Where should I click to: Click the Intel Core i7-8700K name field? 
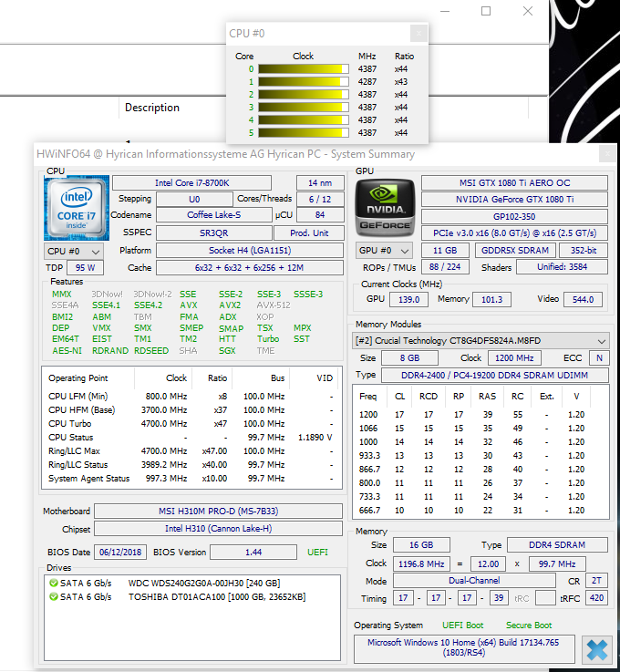(x=191, y=183)
